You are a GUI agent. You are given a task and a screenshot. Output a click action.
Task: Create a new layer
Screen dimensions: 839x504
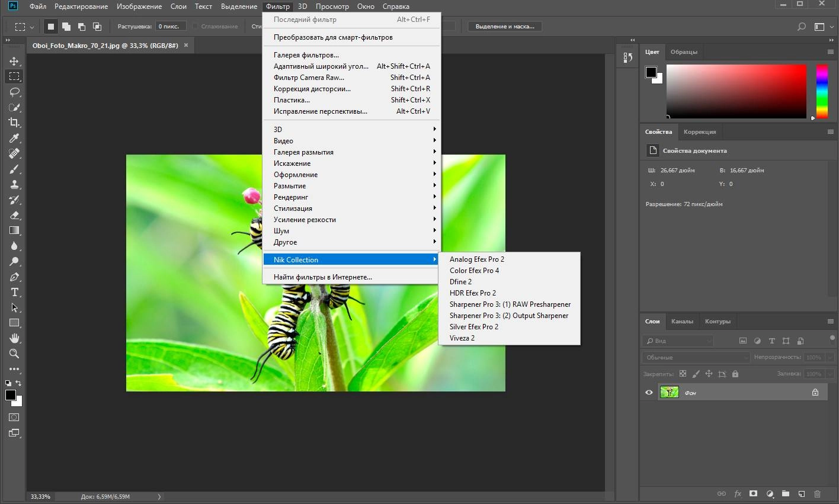[801, 493]
